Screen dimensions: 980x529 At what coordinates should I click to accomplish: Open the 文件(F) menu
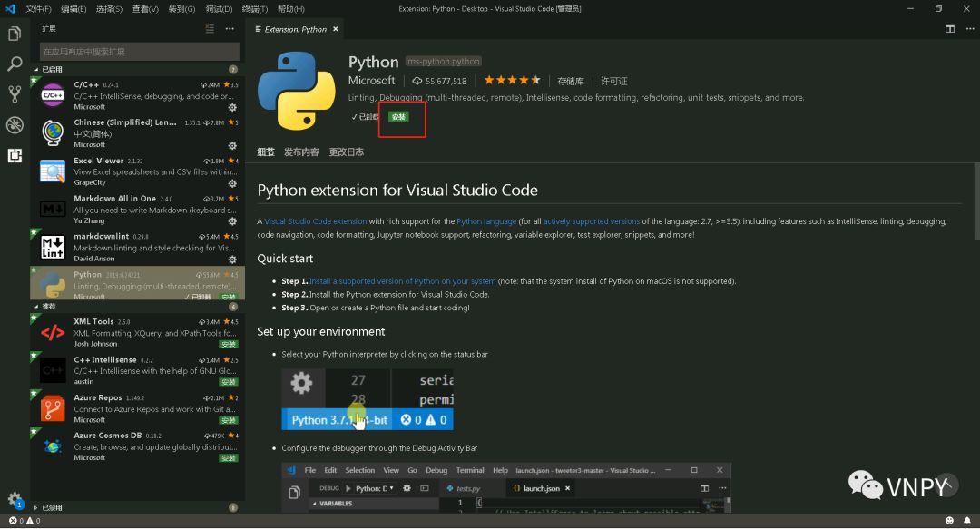pyautogui.click(x=39, y=9)
